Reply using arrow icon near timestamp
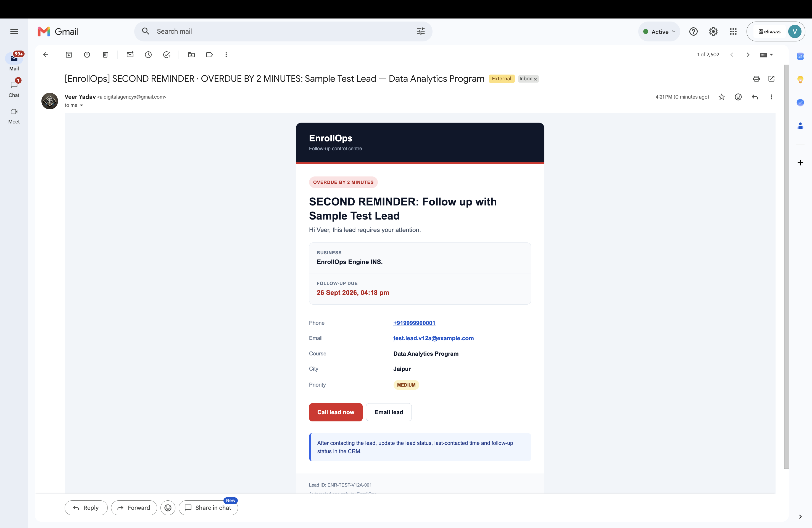The width and height of the screenshot is (812, 528). tap(755, 97)
